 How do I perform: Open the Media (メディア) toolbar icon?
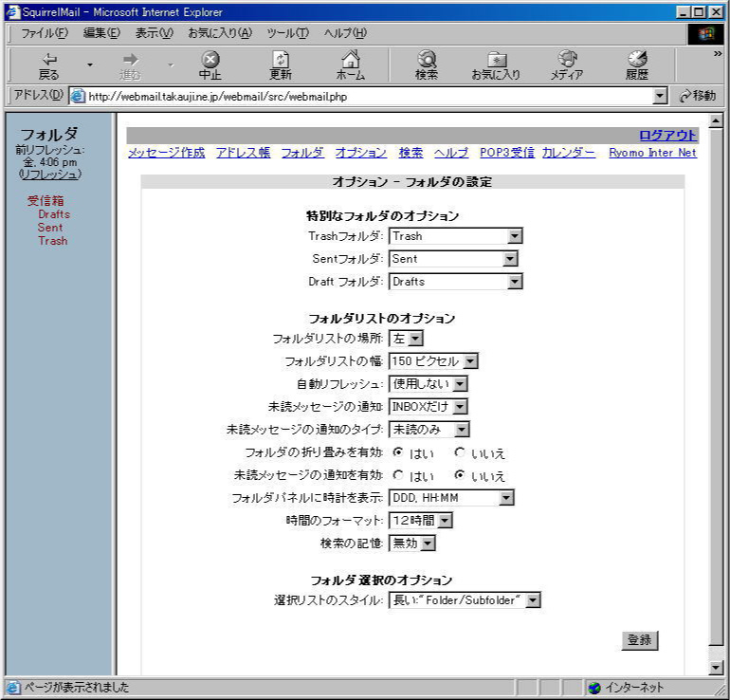click(567, 65)
